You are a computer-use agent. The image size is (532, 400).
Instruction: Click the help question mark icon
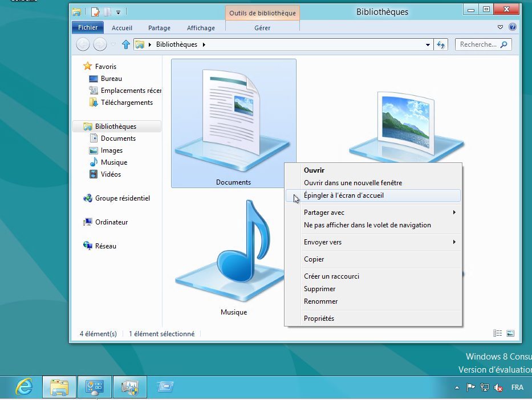tap(512, 27)
